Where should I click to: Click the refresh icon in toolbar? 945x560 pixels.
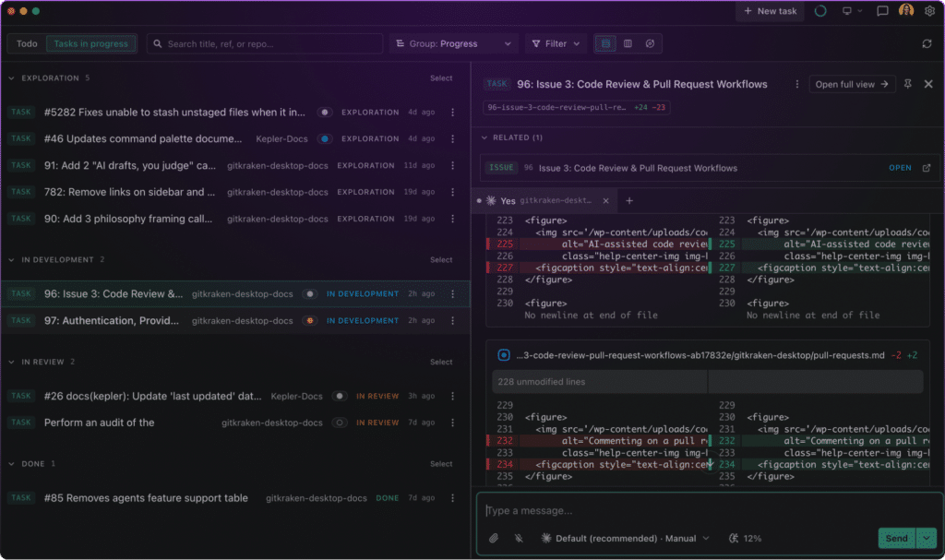coord(927,43)
